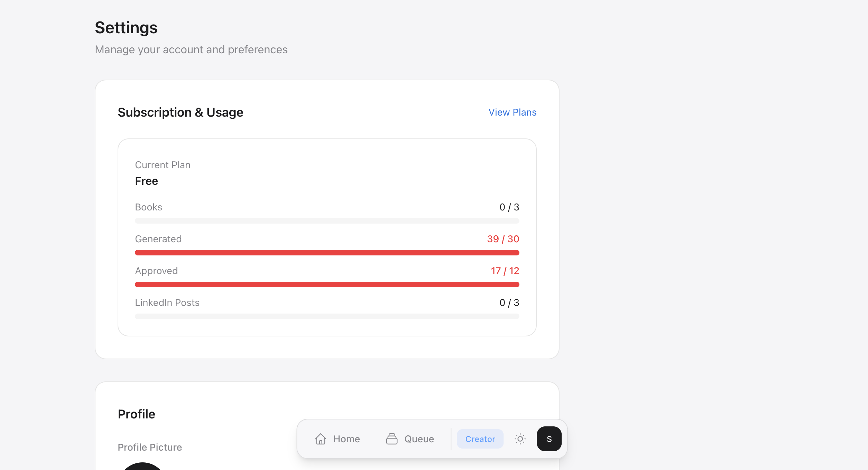Click the Home label in navigation

(x=347, y=439)
